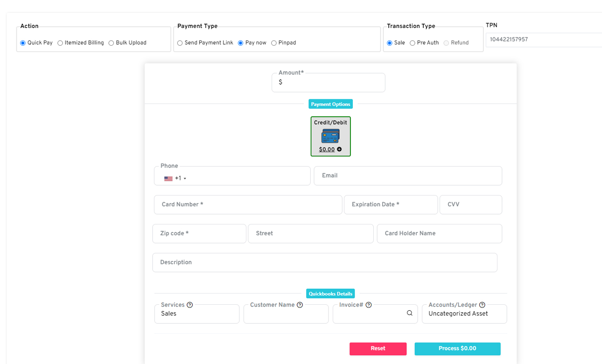Click the CVV input field

click(x=471, y=204)
